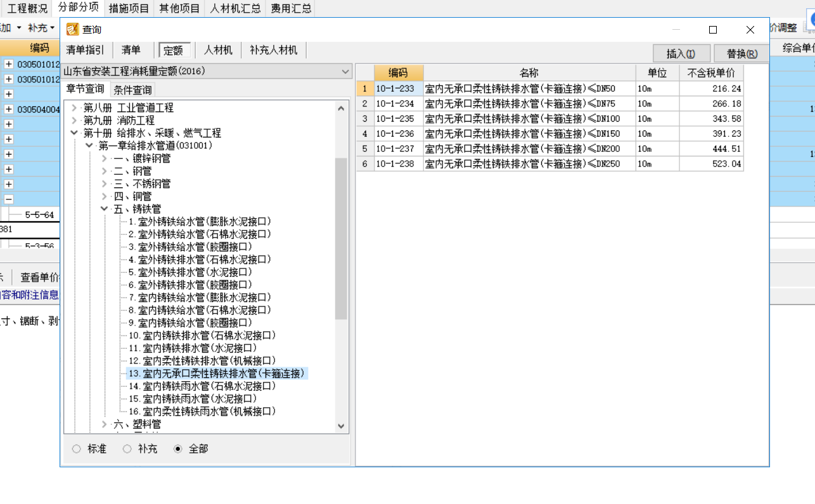Click the 不含税单价 column header
815x504 pixels.
click(x=711, y=73)
